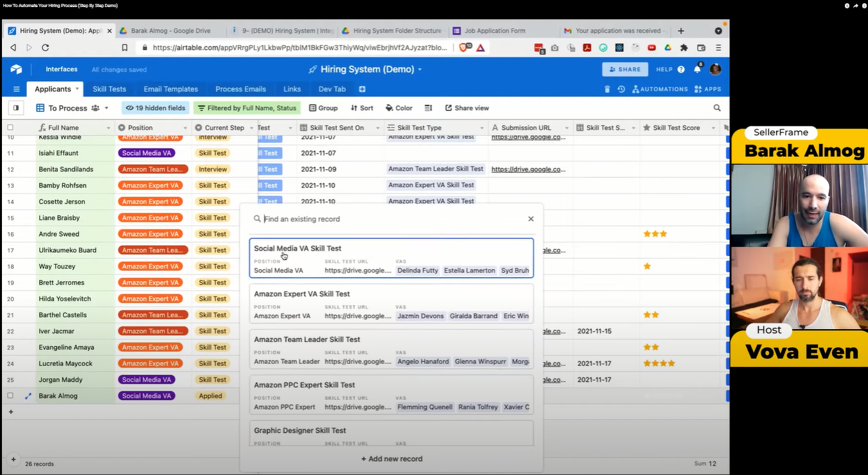Open Benita Sandilands submission drive link

click(529, 169)
